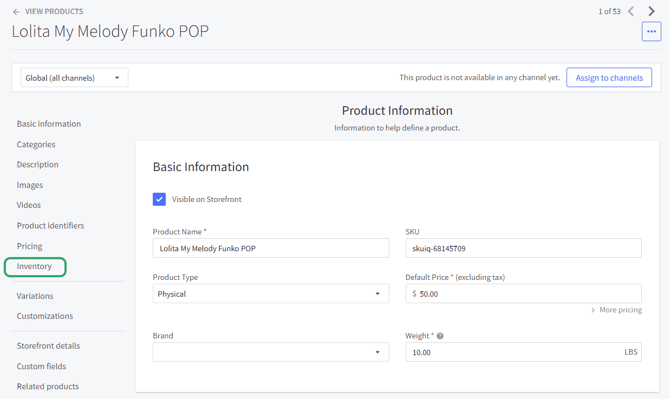Open the Inventory section
The width and height of the screenshot is (670, 399).
[x=34, y=266]
